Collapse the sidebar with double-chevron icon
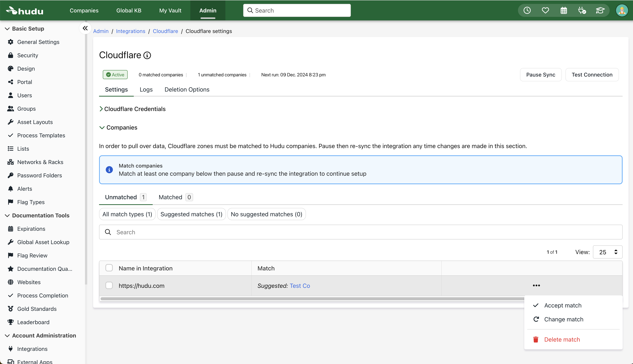 click(85, 28)
